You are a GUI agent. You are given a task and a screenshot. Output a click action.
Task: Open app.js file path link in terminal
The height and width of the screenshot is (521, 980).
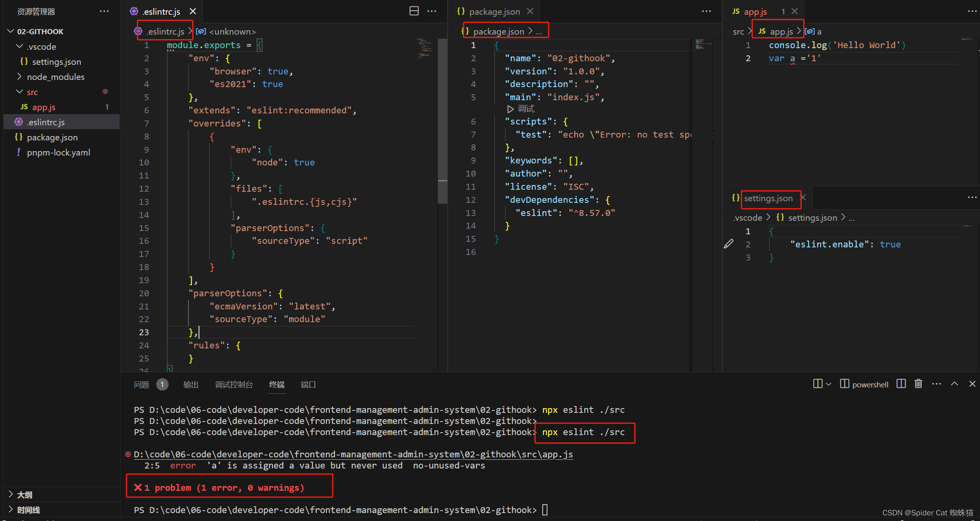(353, 454)
